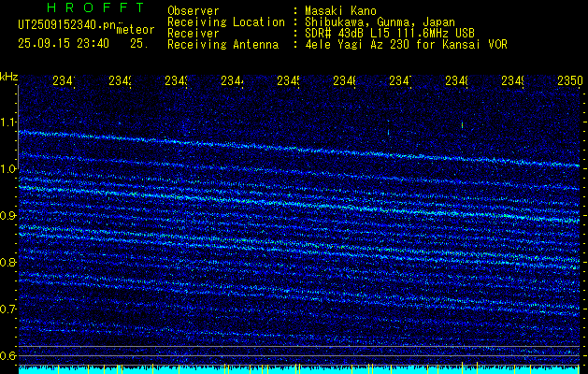Screen dimensions: 588x374
Task: Click the 2343 time axis marker
Action: 177,80
